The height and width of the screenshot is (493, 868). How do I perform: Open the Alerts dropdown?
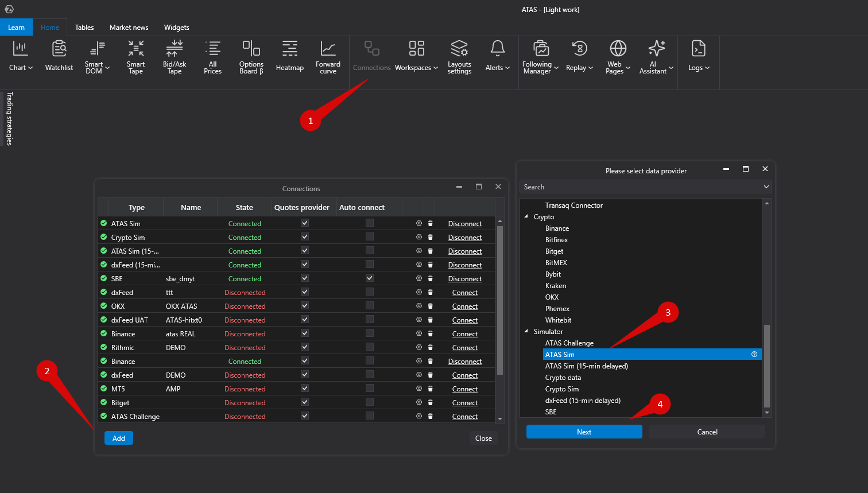(498, 56)
